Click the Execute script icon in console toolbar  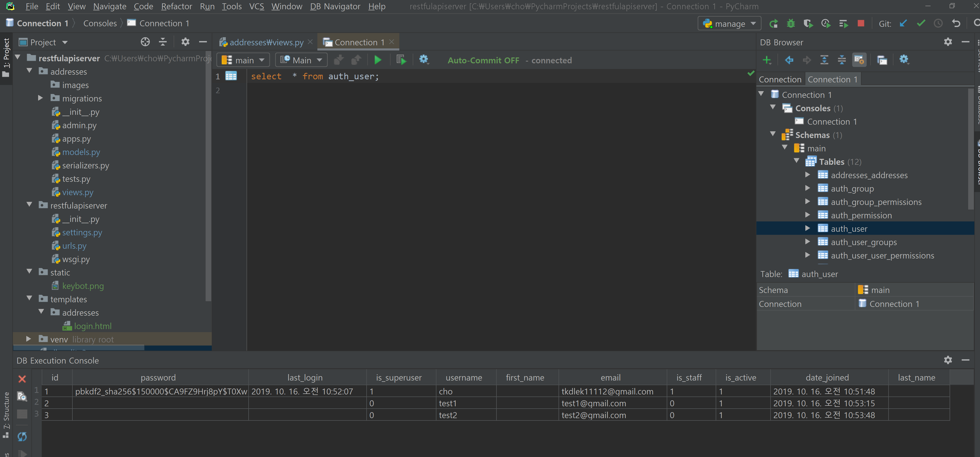tap(401, 60)
